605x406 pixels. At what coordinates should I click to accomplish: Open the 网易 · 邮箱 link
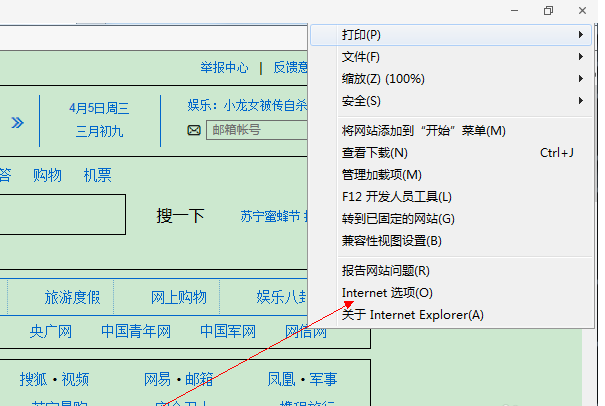pyautogui.click(x=179, y=379)
